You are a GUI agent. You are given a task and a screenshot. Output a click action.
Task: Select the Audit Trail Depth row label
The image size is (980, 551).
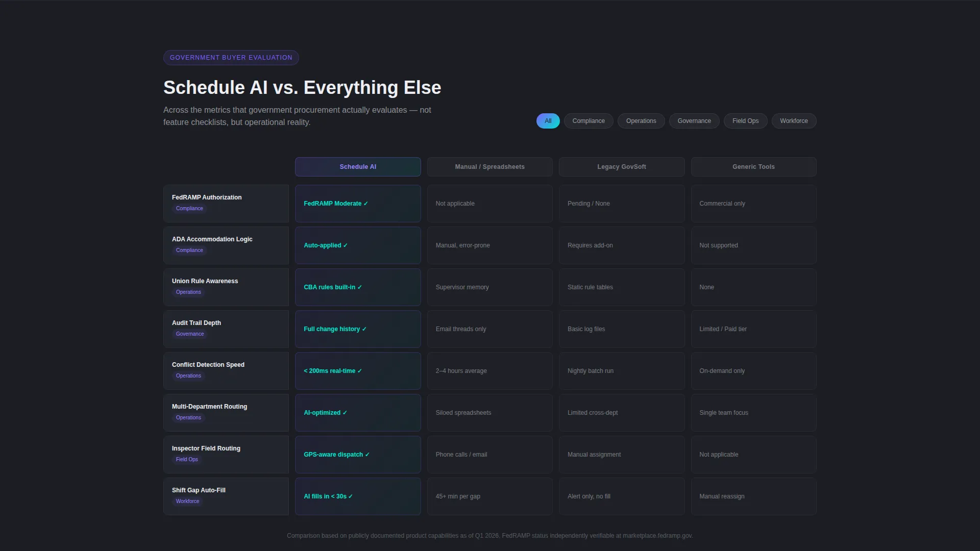[226, 329]
